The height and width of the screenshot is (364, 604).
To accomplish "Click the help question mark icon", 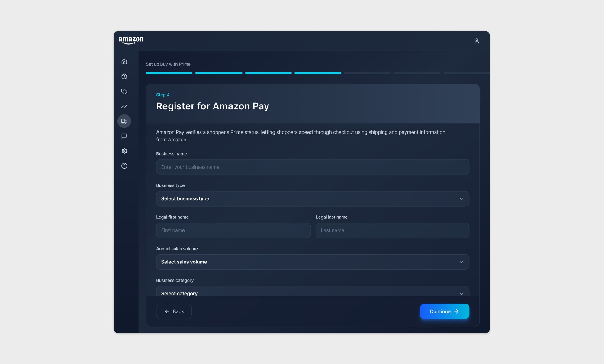I will (x=124, y=166).
